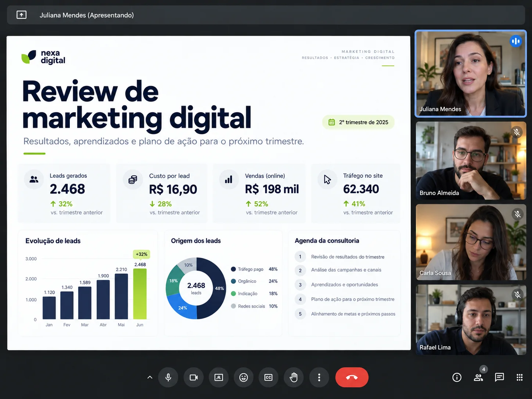
Task: Click agenda item "Revisão de resultados do trimestre"
Action: (x=348, y=257)
